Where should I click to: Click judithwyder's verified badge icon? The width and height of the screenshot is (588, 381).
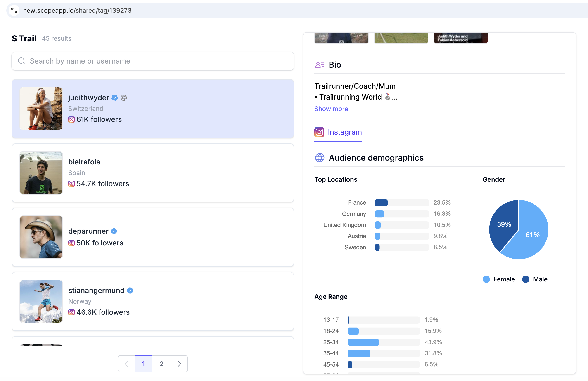pos(115,98)
